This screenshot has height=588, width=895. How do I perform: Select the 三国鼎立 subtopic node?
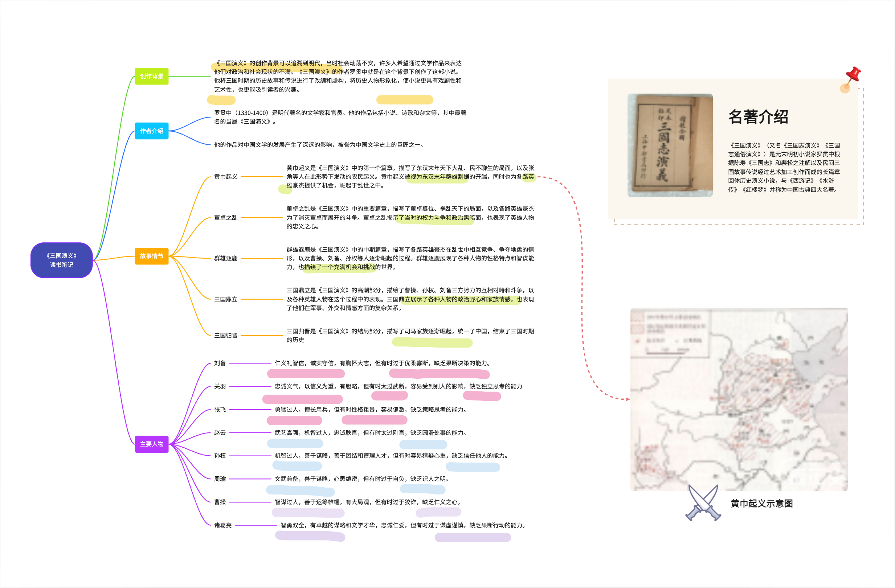[226, 299]
